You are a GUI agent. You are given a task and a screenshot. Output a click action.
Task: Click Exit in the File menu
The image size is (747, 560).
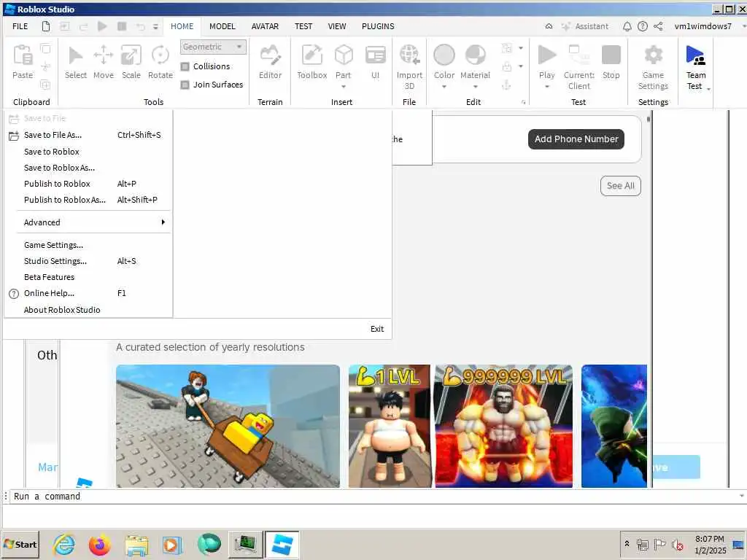[x=377, y=329]
